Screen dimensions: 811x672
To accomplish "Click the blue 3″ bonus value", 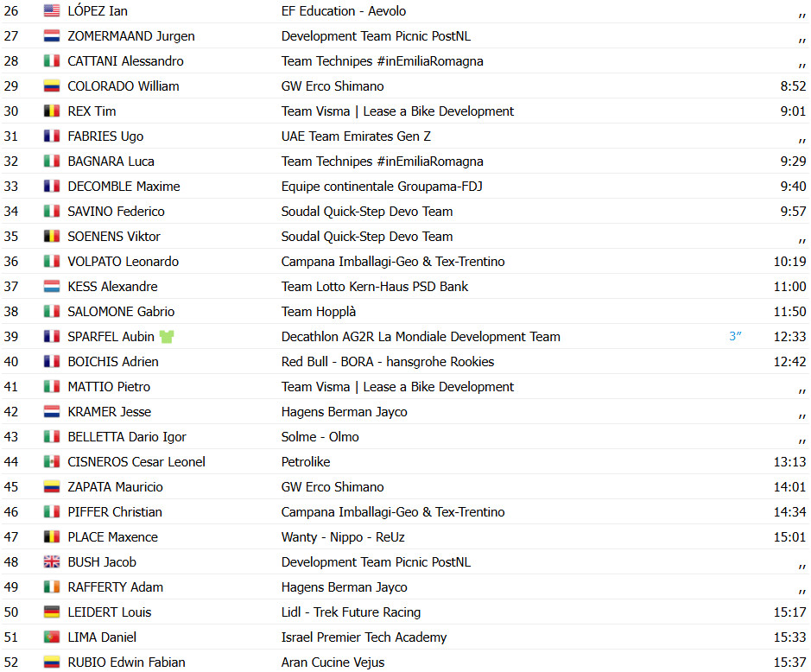I will 735,336.
